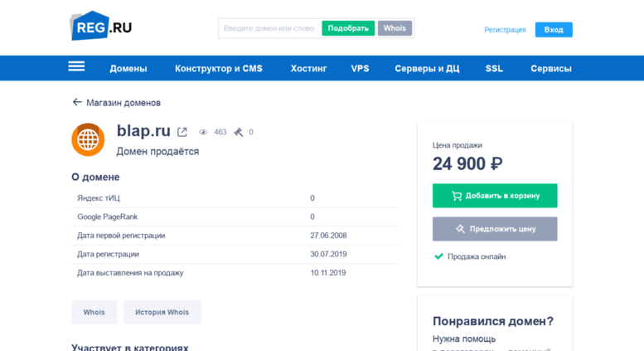This screenshot has height=351, width=644.
Task: Select the date 27.06.2008 value
Action: tap(328, 236)
